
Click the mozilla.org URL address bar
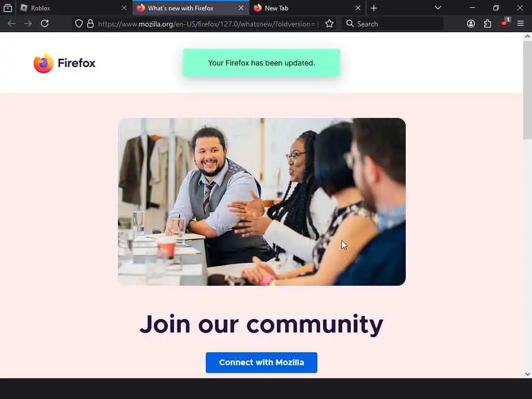point(207,24)
